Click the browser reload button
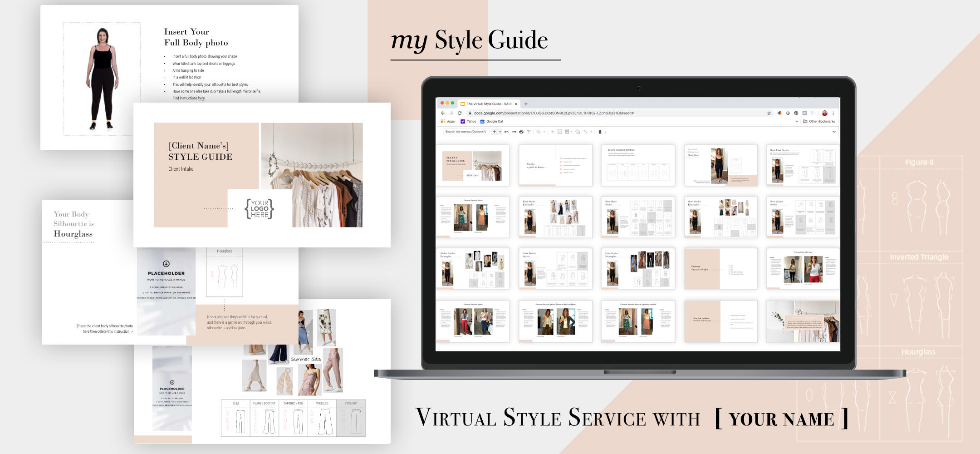Screen dimensions: 980x454 pos(460,113)
